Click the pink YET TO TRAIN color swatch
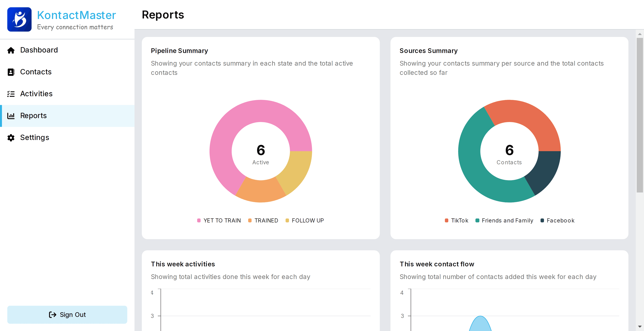 coord(199,220)
